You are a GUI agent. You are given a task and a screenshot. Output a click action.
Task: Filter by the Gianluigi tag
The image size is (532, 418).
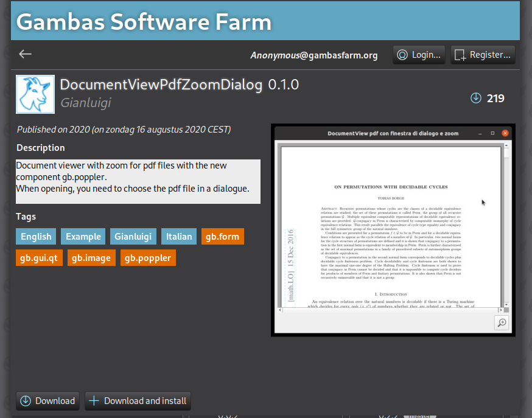pos(133,237)
